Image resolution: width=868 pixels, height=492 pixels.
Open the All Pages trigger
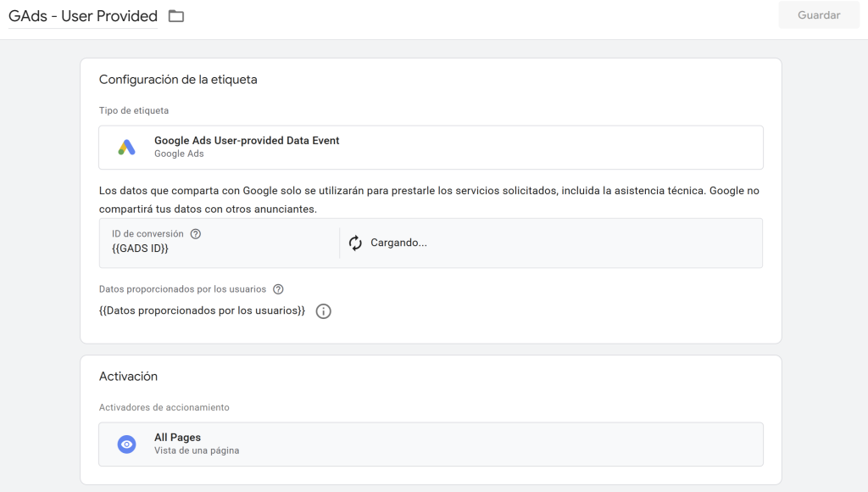click(177, 438)
